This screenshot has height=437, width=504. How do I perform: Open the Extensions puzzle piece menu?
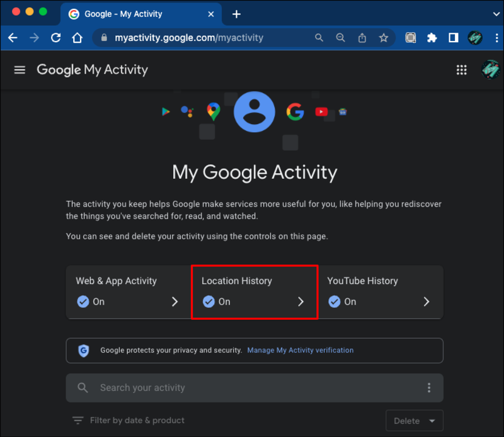click(432, 38)
